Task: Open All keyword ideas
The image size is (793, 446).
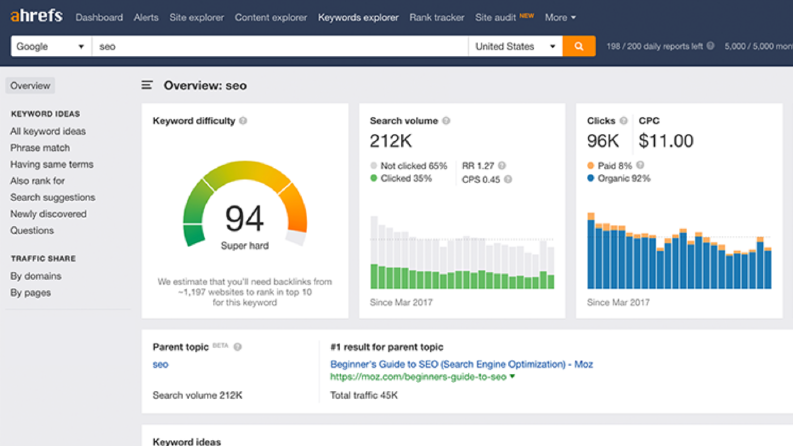Action: (x=48, y=131)
